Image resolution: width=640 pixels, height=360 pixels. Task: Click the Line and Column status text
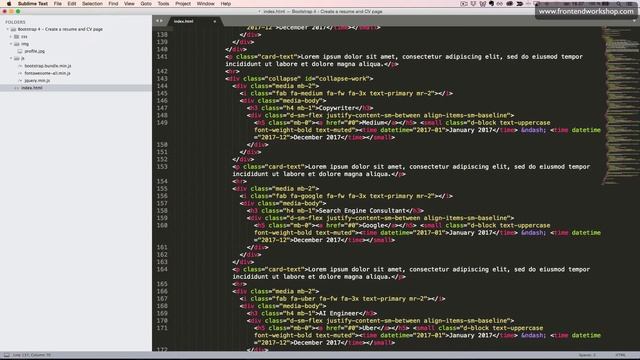(x=32, y=355)
